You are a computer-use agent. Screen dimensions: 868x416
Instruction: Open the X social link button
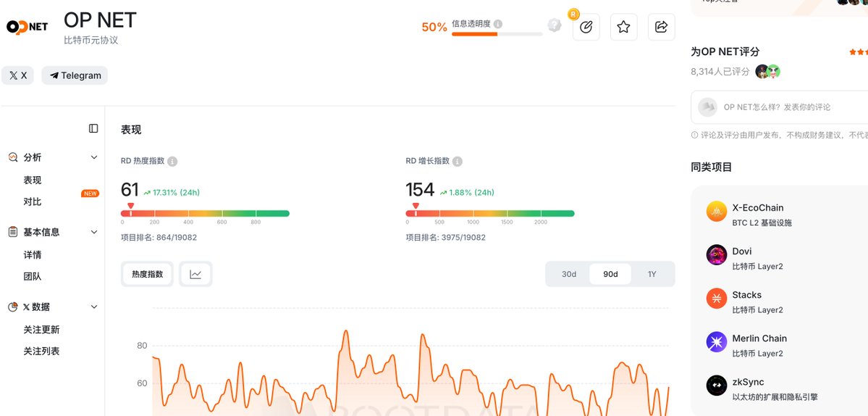coord(17,75)
